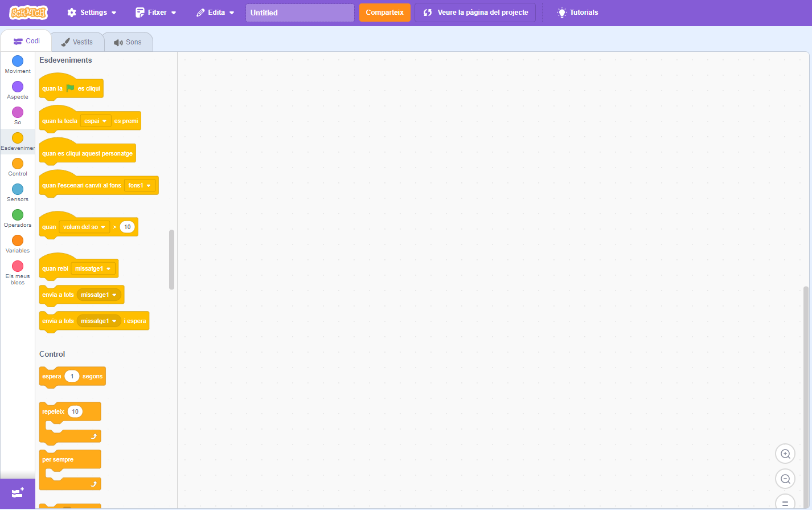Switch to the Sons tab
The height and width of the screenshot is (510, 812).
(x=128, y=42)
